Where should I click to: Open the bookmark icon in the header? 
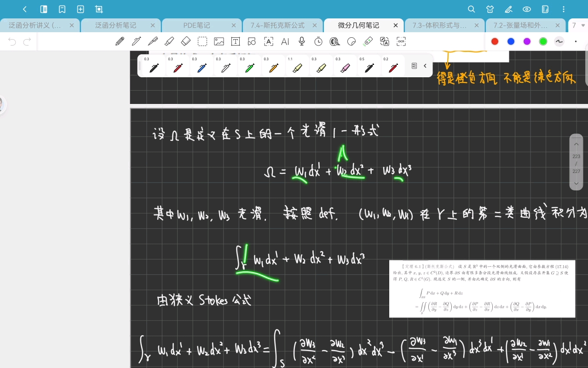[62, 9]
